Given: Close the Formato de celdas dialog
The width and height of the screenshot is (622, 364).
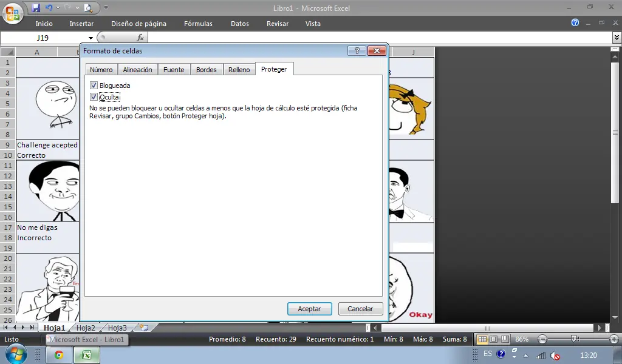Looking at the screenshot, I should pos(377,51).
